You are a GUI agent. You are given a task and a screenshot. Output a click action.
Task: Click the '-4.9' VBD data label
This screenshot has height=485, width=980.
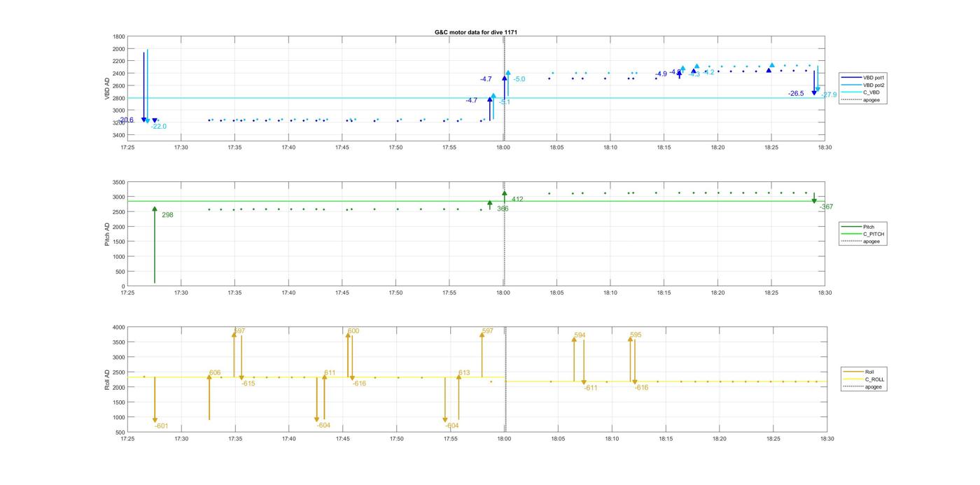(661, 74)
